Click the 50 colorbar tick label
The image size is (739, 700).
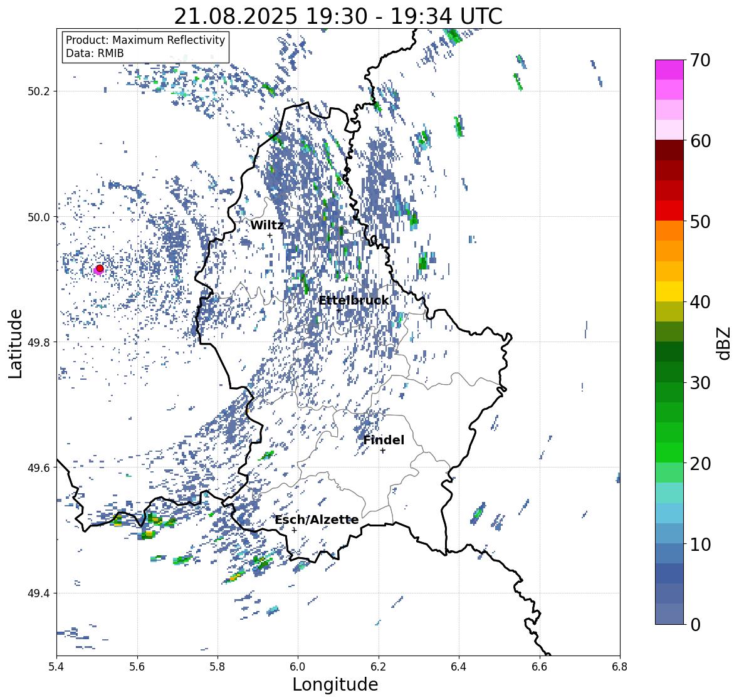pos(700,221)
